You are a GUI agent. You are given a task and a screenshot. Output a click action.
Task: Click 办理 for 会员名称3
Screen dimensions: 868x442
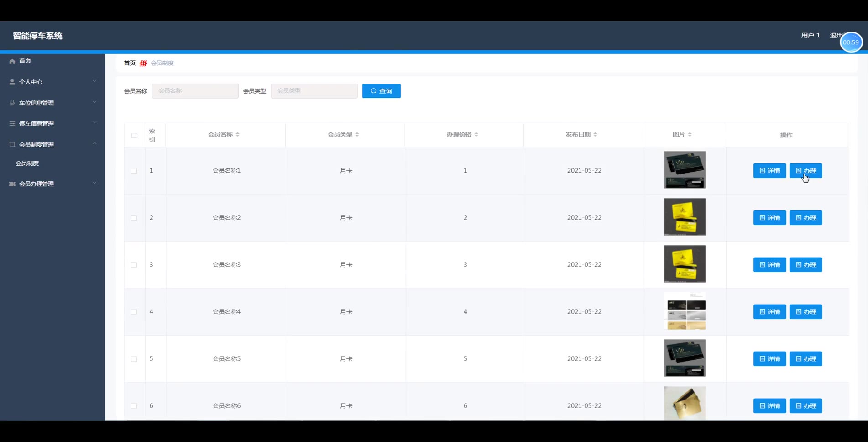(806, 265)
